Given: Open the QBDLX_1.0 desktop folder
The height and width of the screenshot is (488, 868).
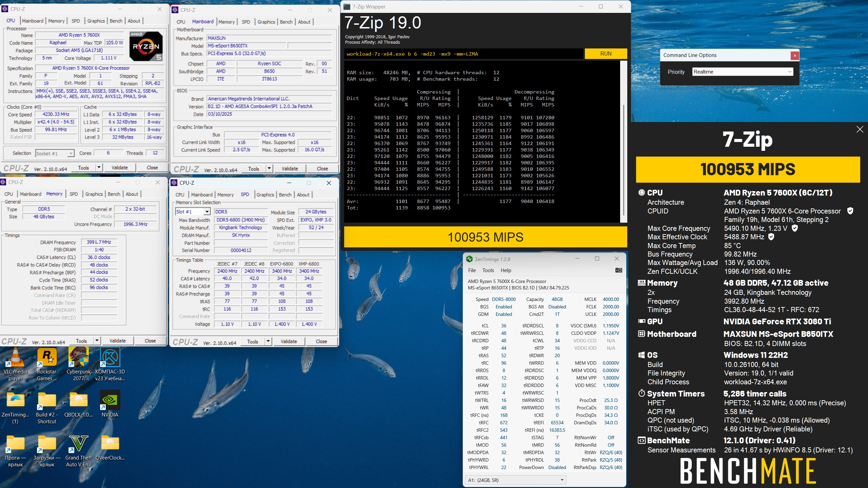Looking at the screenshot, I should (79, 404).
